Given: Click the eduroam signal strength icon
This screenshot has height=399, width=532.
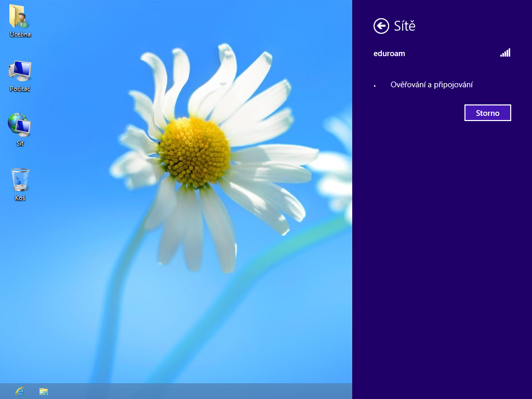Looking at the screenshot, I should (x=505, y=52).
